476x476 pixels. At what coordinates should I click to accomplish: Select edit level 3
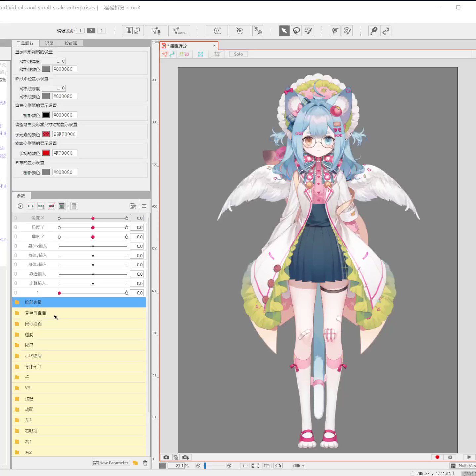[101, 31]
